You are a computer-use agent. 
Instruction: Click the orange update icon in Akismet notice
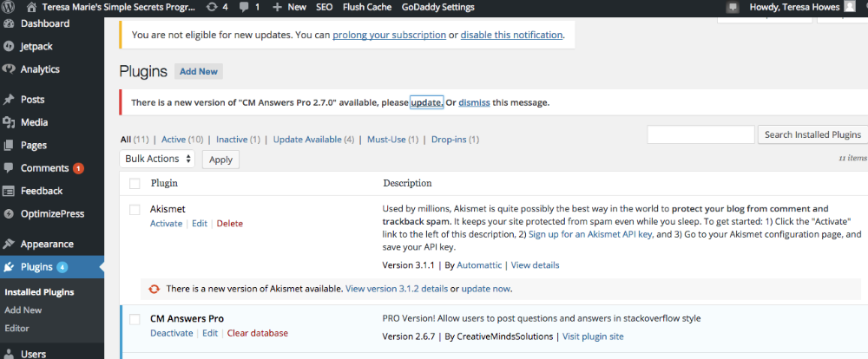point(155,289)
